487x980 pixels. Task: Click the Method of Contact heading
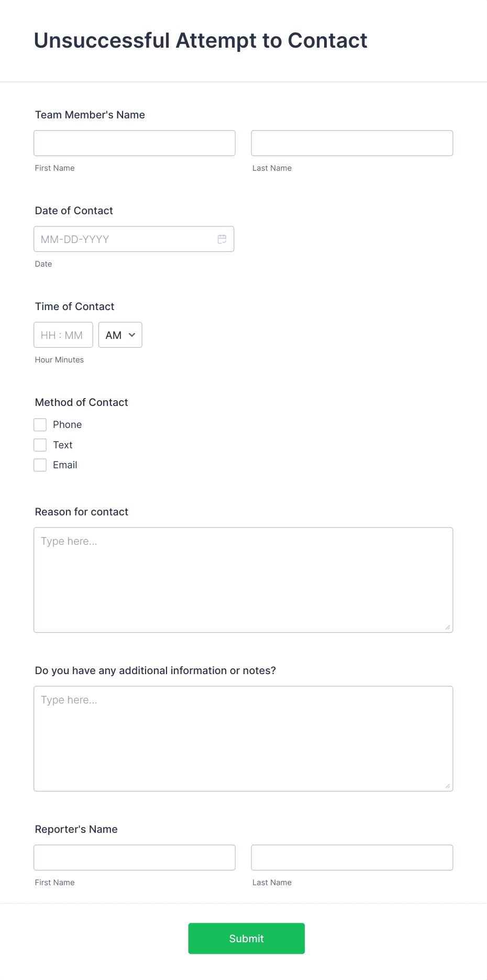coord(81,402)
